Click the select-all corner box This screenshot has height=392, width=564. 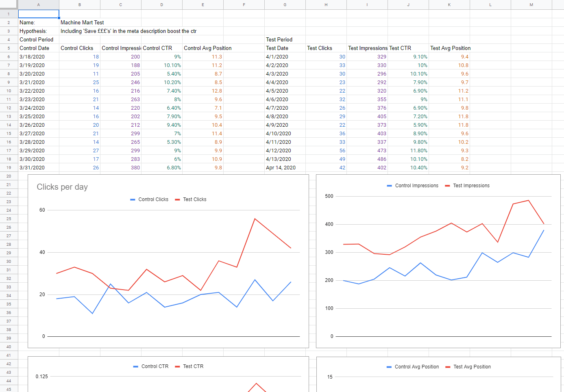point(9,4)
